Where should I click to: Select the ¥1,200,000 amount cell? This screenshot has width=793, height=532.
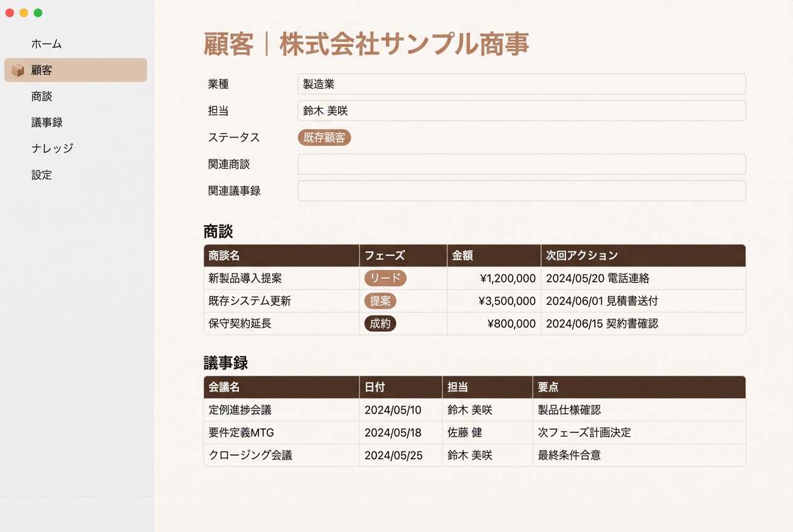494,278
